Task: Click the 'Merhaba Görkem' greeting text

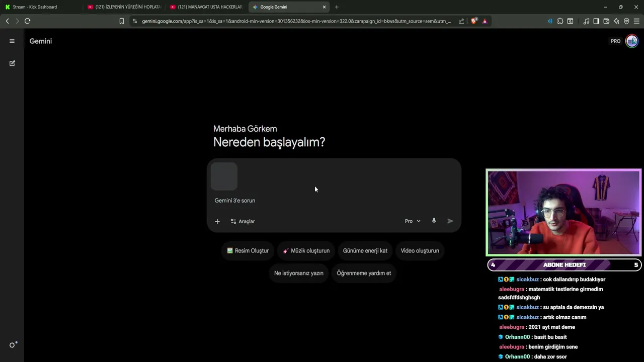Action: click(x=245, y=129)
